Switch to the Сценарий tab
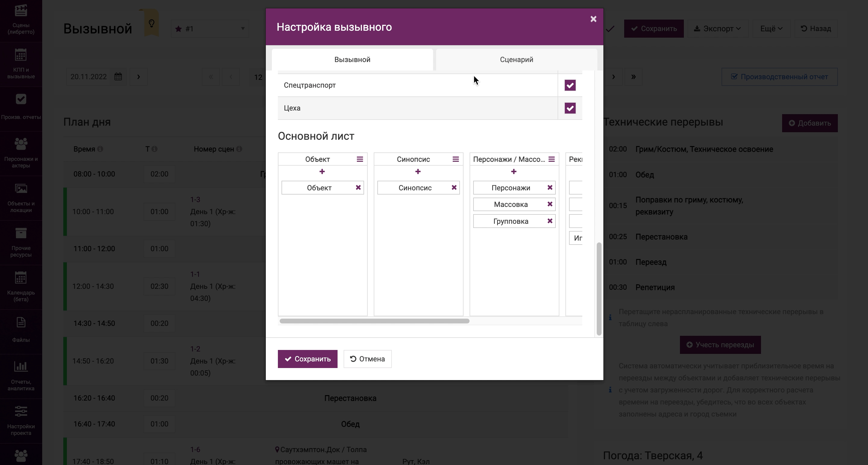 pos(516,60)
